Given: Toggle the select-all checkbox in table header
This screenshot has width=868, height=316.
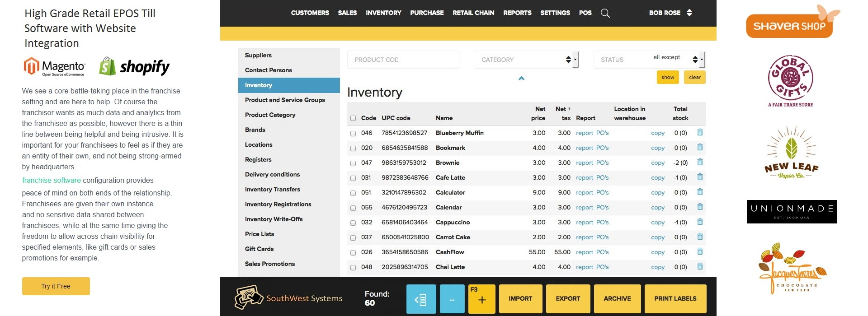Looking at the screenshot, I should click(x=353, y=118).
